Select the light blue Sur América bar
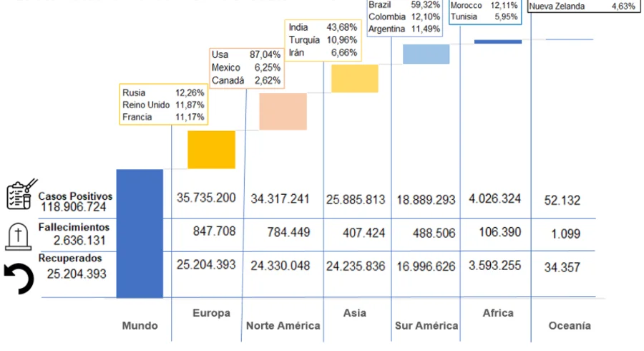This screenshot has height=351, width=644. [426, 54]
